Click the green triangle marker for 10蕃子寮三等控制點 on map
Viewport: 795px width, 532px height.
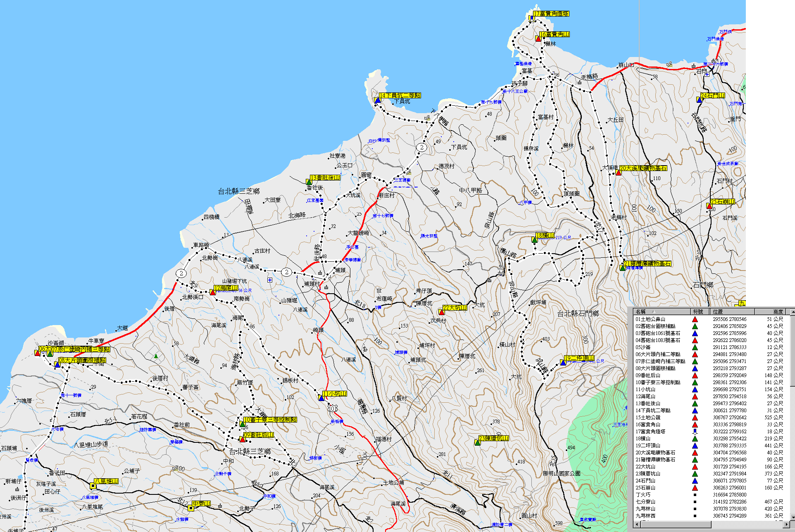pyautogui.click(x=242, y=424)
